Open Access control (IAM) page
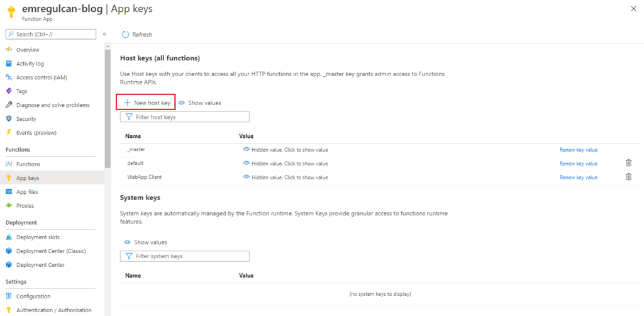 tap(42, 77)
